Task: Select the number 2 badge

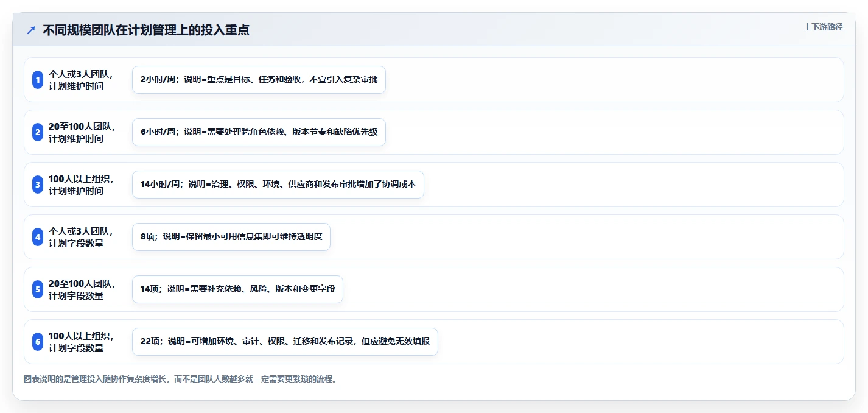Action: click(x=38, y=132)
